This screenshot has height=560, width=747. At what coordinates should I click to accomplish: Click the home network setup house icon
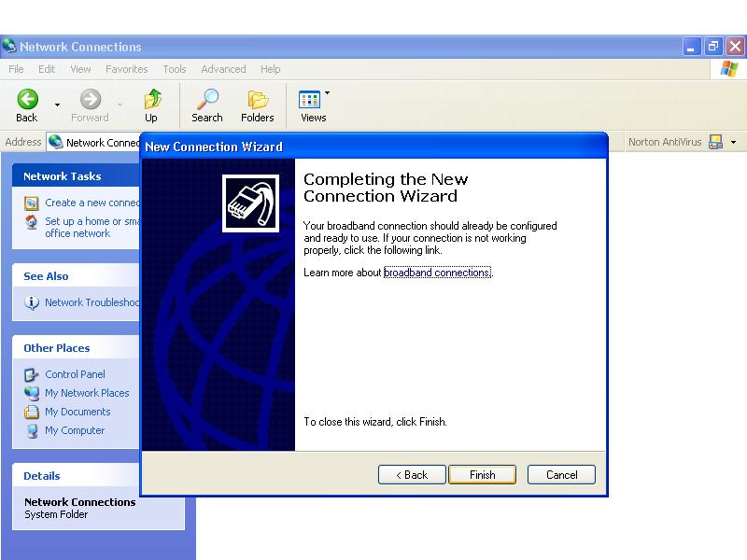[32, 222]
